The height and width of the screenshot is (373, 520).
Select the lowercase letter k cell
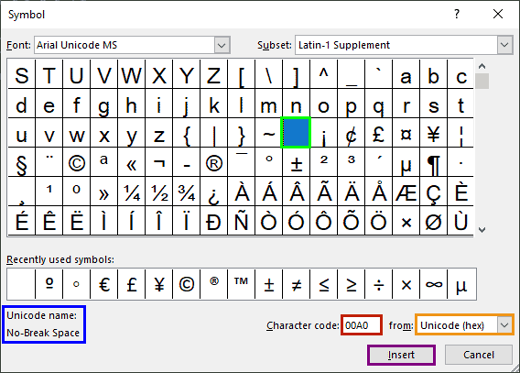pyautogui.click(x=214, y=103)
